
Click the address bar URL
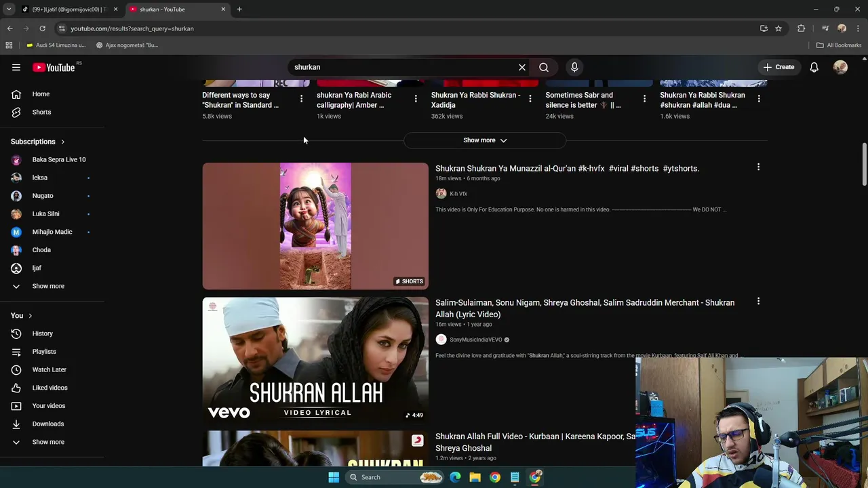tap(132, 28)
